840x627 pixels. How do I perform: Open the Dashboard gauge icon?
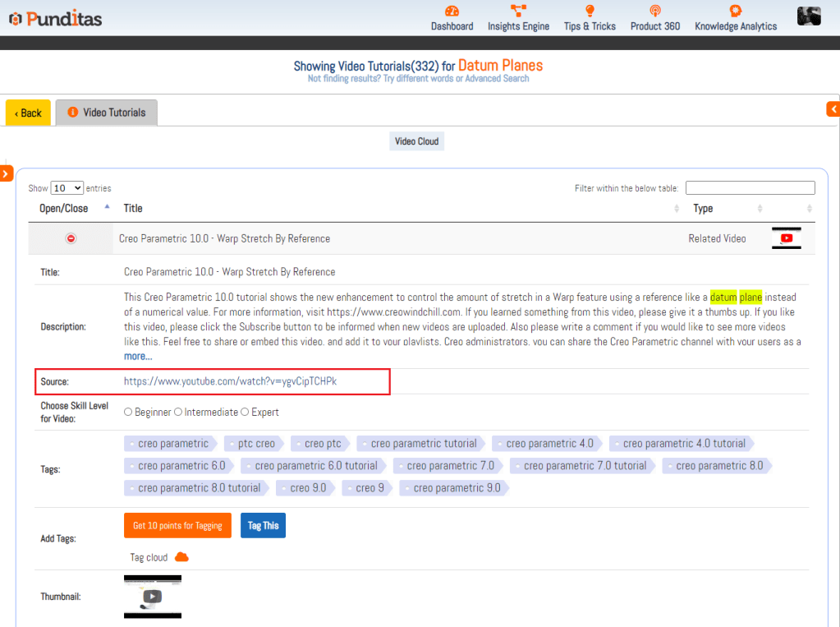click(x=452, y=11)
